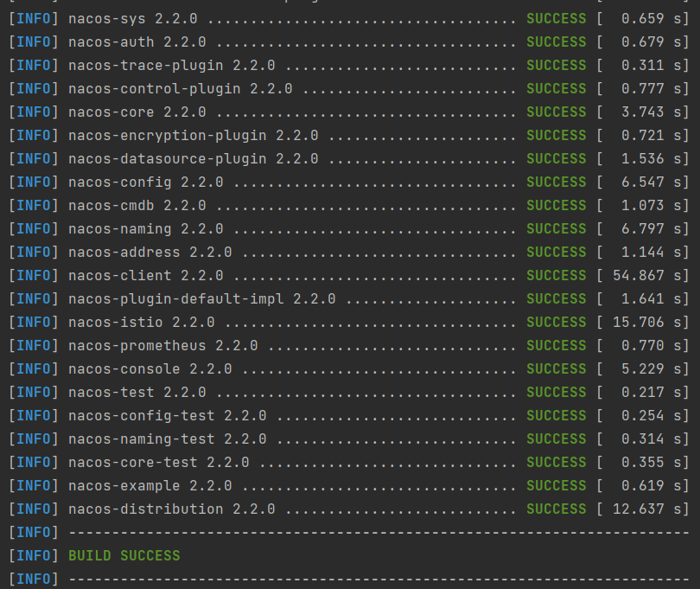Click the nacos-core 2.2.0 line
This screenshot has height=589, width=700.
pyautogui.click(x=348, y=112)
